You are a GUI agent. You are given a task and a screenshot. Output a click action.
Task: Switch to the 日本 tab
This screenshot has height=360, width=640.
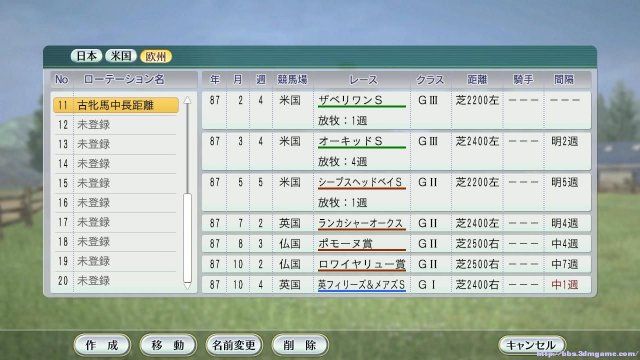tap(86, 56)
